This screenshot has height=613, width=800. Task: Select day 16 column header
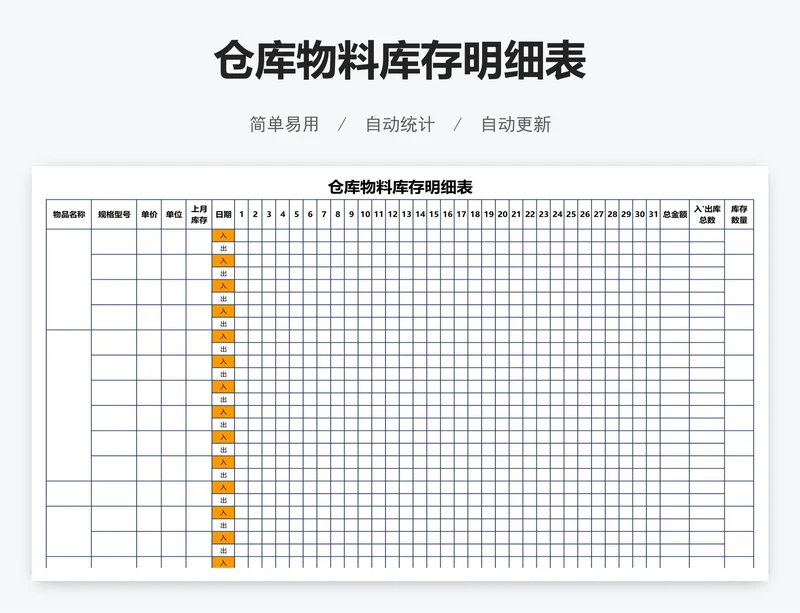pyautogui.click(x=447, y=214)
